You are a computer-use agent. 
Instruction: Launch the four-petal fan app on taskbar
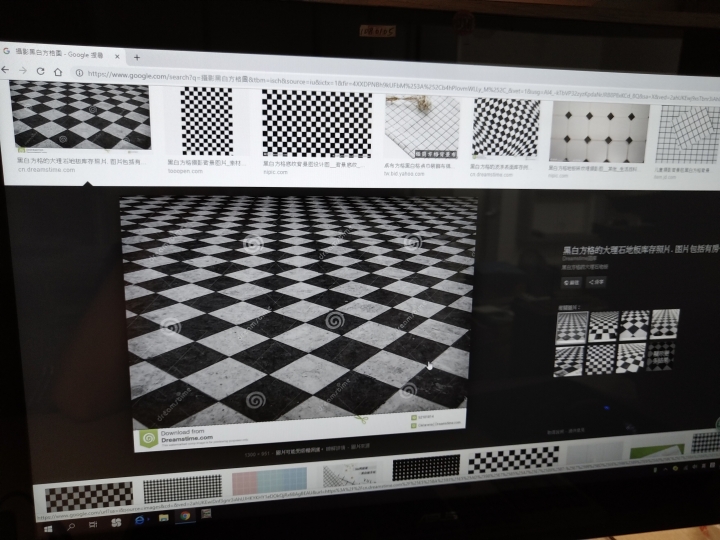pos(116,522)
